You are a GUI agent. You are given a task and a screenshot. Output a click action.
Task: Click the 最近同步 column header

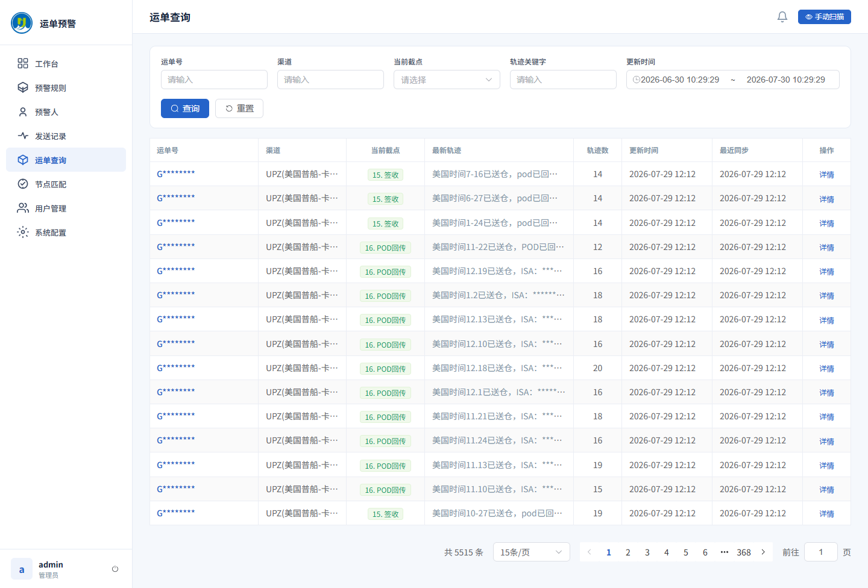734,151
